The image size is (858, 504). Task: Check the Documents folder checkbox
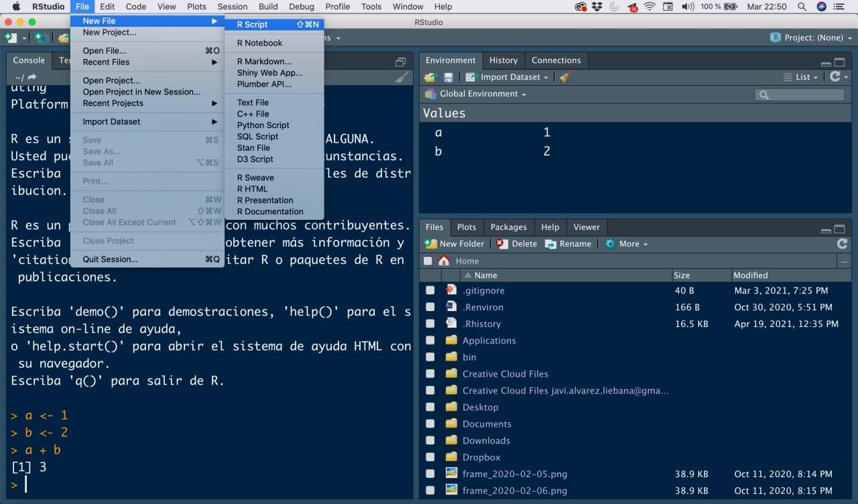[430, 424]
